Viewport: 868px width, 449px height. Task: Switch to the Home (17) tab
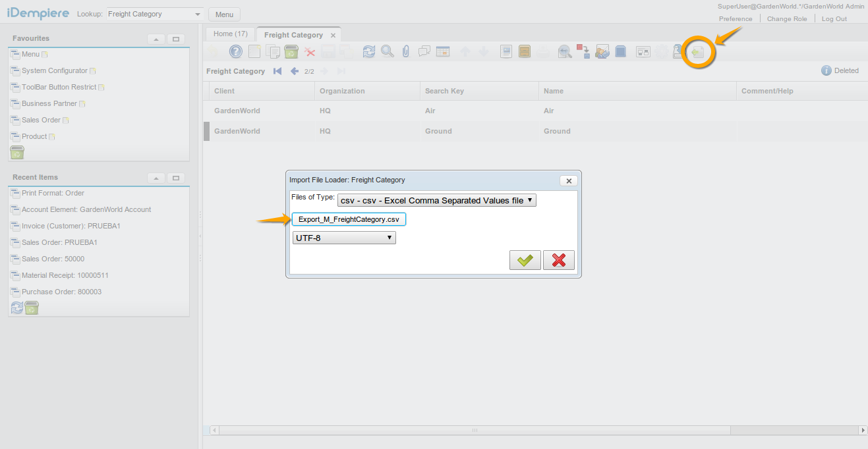point(231,34)
